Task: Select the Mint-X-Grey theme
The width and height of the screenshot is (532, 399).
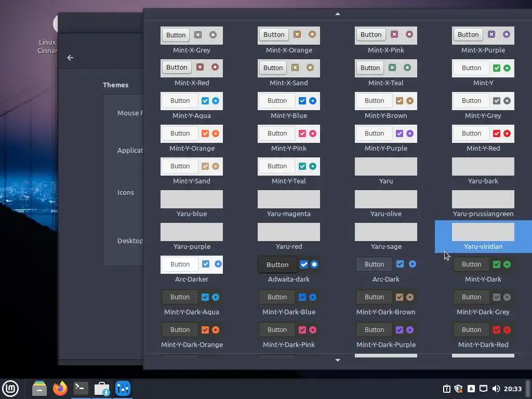Action: pyautogui.click(x=192, y=41)
